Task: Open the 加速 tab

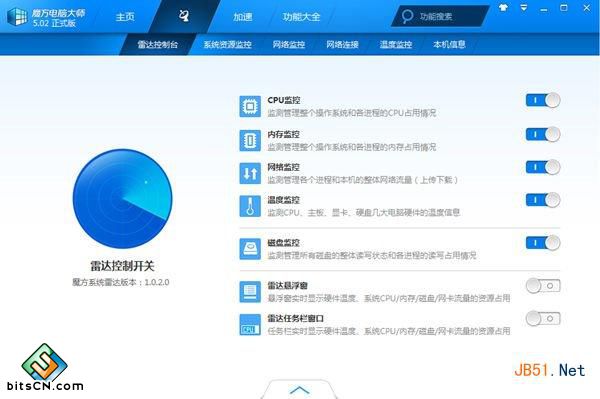Action: (x=243, y=17)
